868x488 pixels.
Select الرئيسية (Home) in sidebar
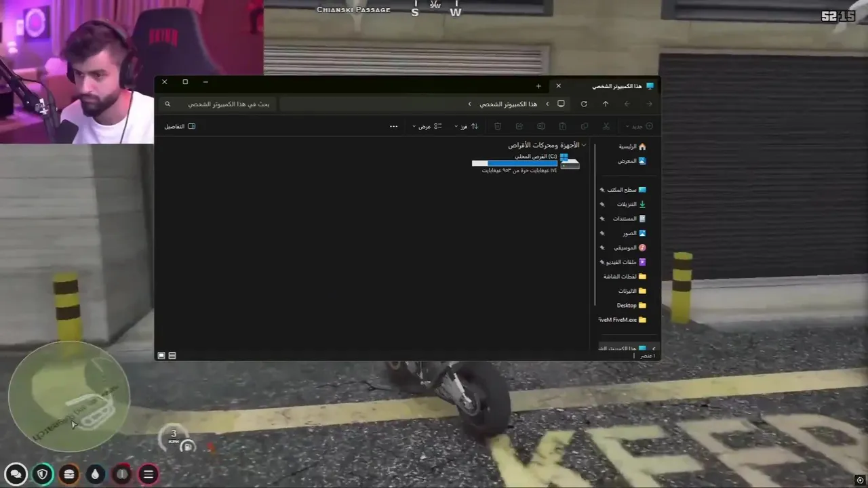(632, 146)
